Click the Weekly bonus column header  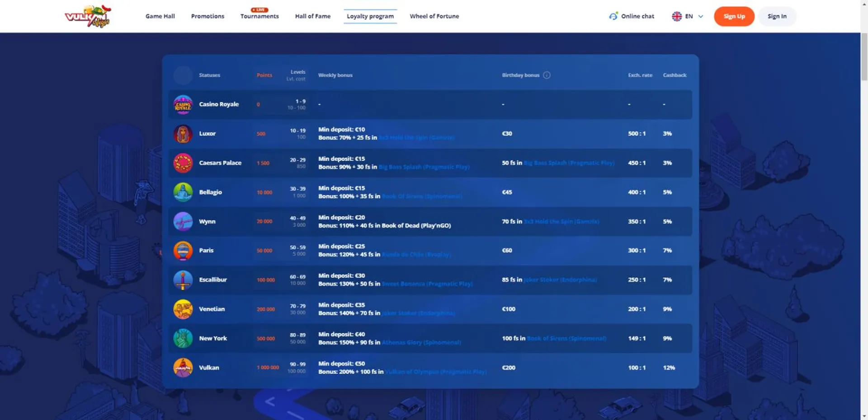point(335,75)
